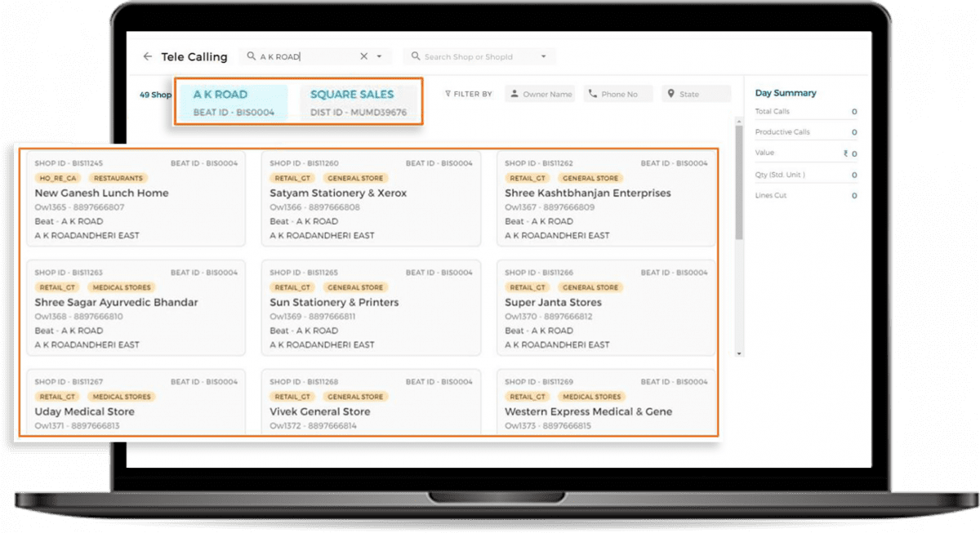Clear the A K ROAD search with the X icon
This screenshot has width=980, height=533.
[x=363, y=56]
